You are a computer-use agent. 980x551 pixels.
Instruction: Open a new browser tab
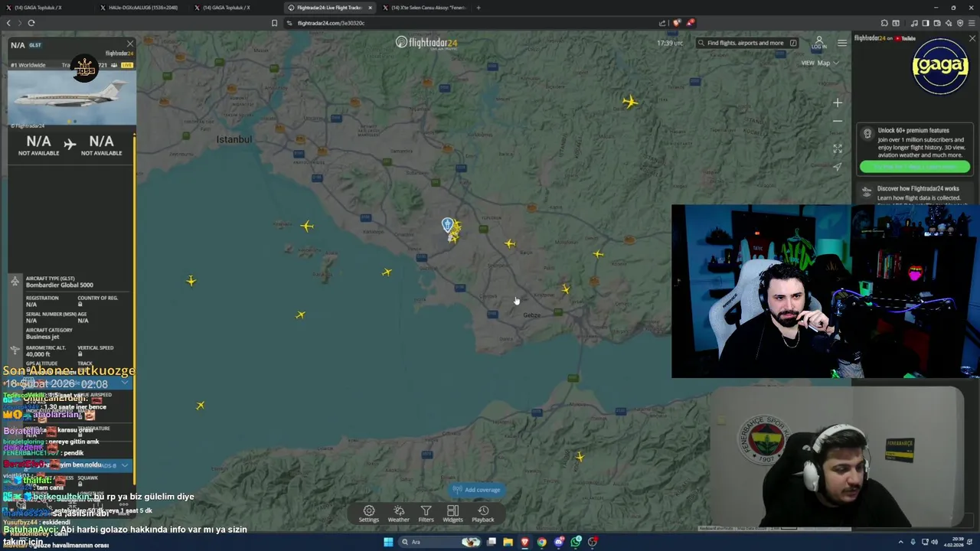[479, 8]
